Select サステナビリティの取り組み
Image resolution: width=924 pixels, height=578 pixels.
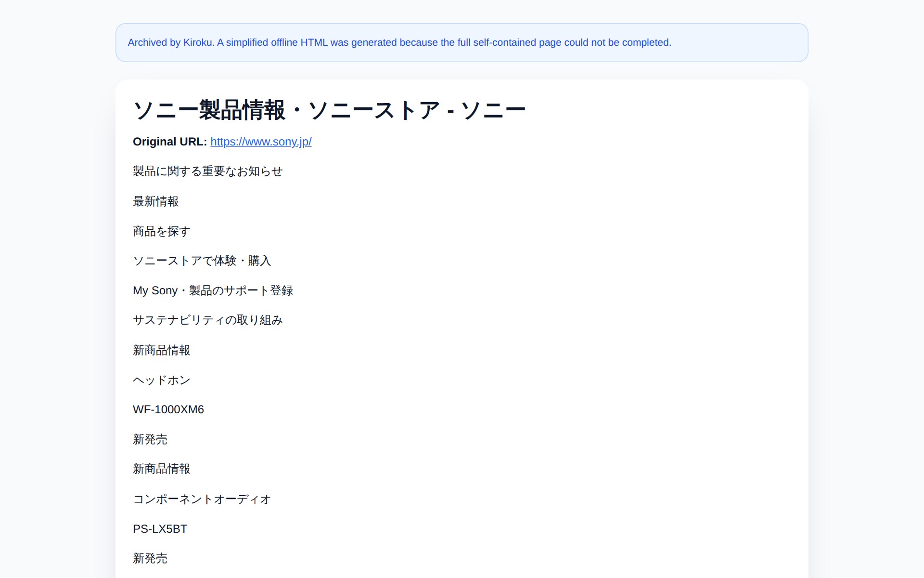pyautogui.click(x=208, y=320)
